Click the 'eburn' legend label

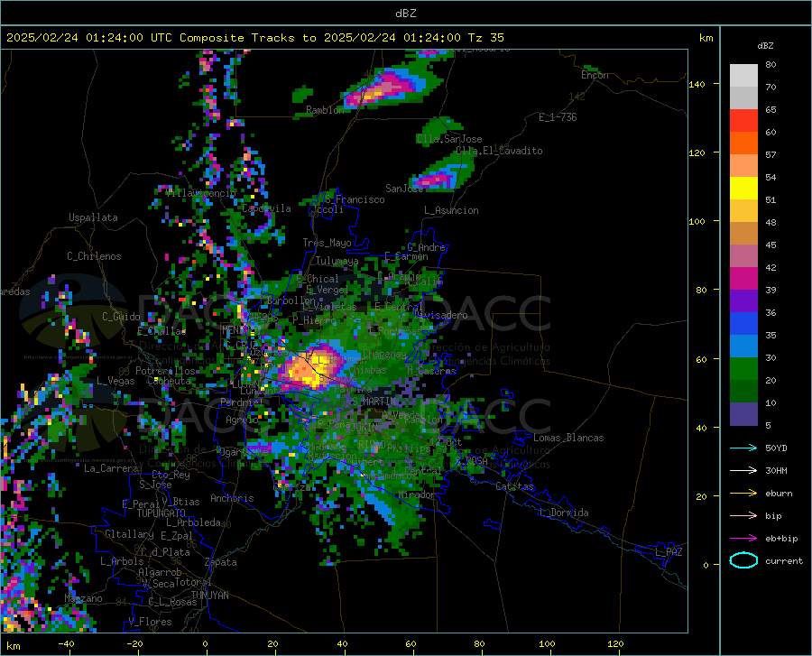(x=779, y=493)
